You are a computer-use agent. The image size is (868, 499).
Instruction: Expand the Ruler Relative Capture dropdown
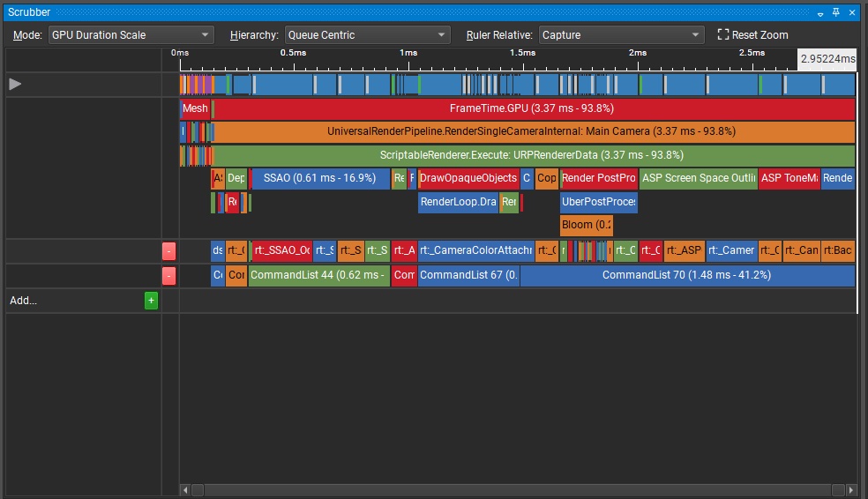[621, 34]
